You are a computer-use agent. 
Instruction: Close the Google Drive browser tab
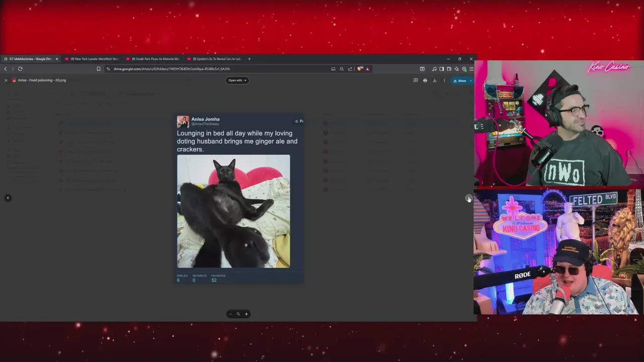tap(56, 59)
